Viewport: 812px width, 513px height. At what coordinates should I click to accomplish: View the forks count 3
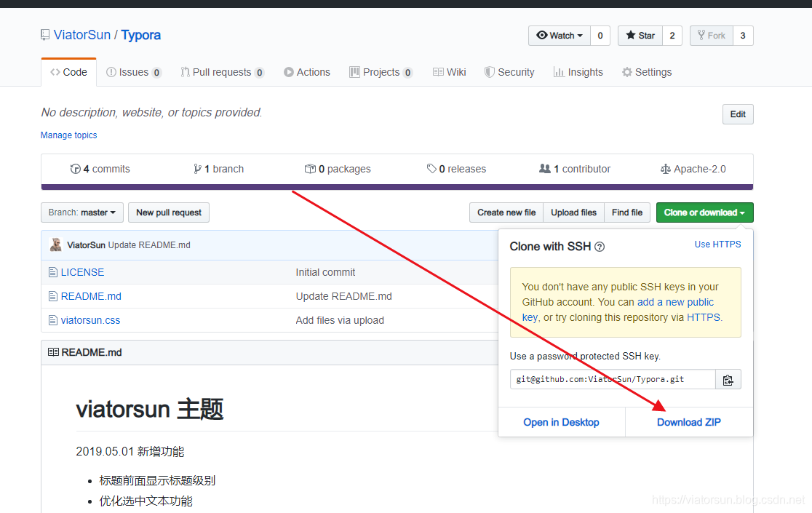click(743, 36)
